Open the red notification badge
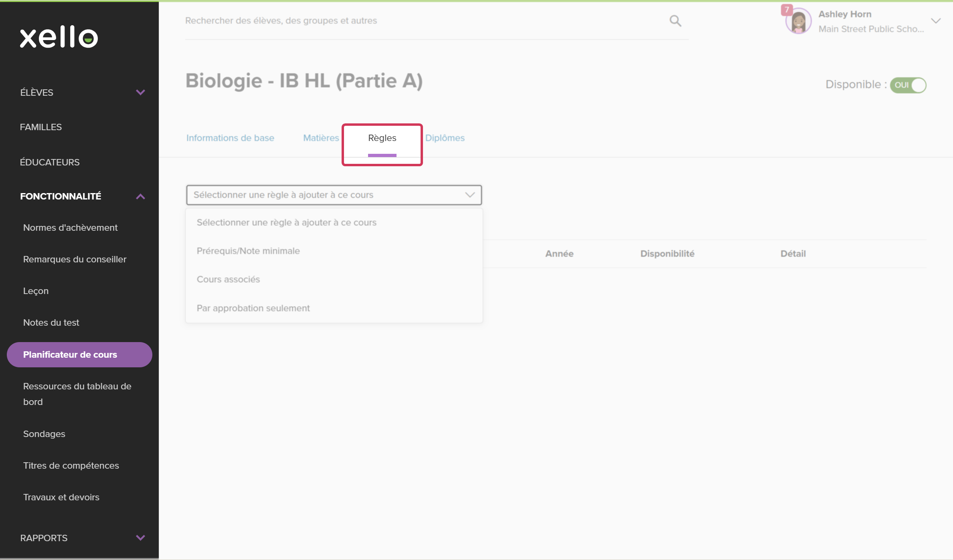 click(787, 10)
